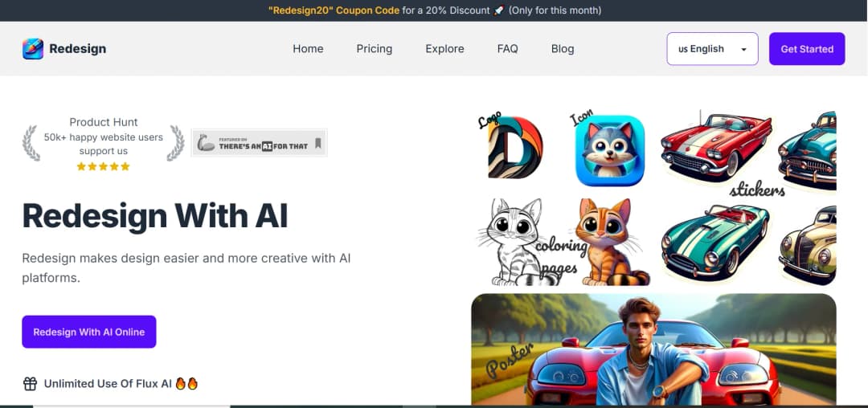Open the Home menu item

coord(308,49)
